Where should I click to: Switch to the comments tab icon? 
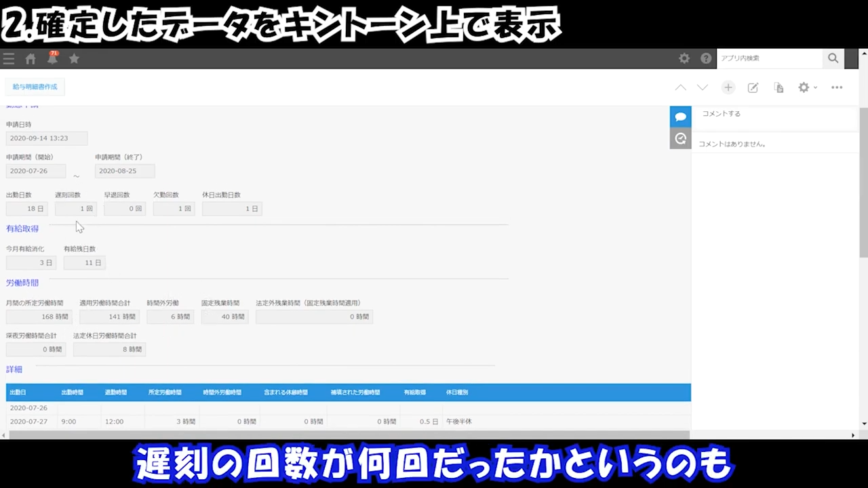click(680, 117)
